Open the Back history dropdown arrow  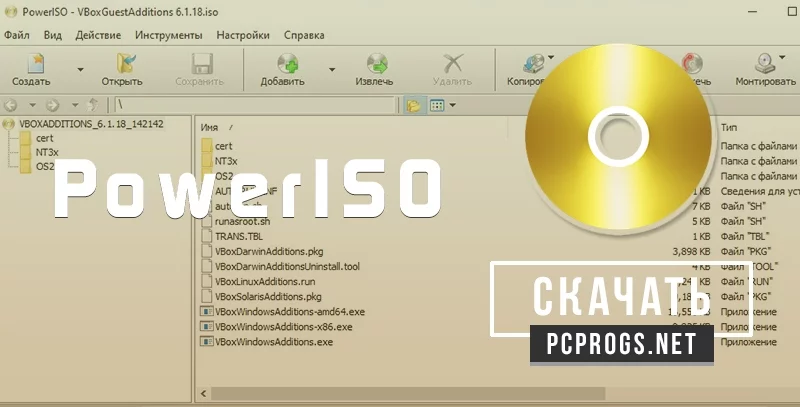32,105
